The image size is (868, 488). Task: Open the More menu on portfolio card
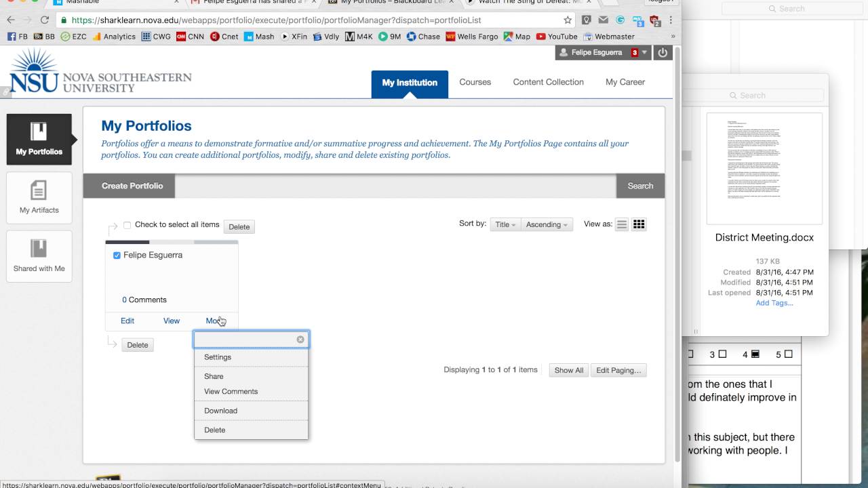point(215,321)
